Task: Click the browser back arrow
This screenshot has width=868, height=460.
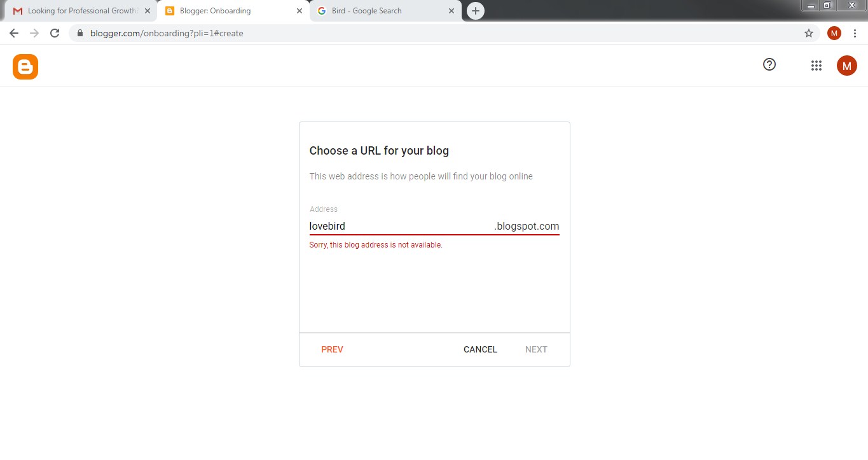Action: 14,33
